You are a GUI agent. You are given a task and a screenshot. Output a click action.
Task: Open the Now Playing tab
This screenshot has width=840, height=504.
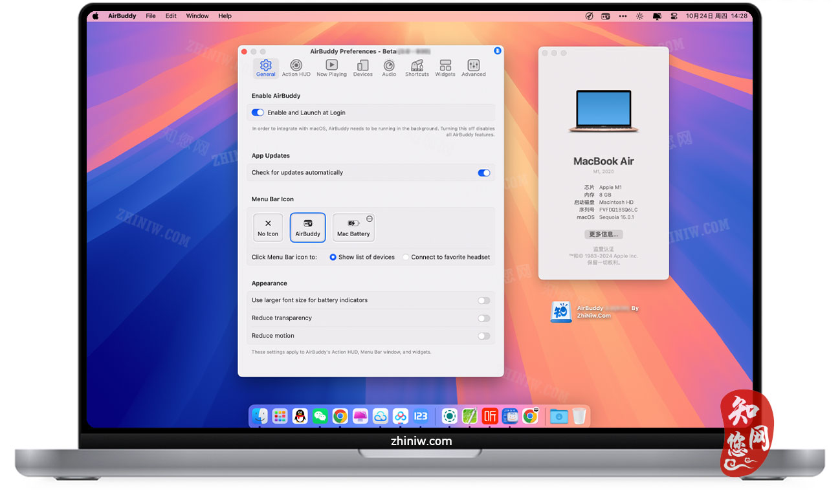[x=331, y=68]
